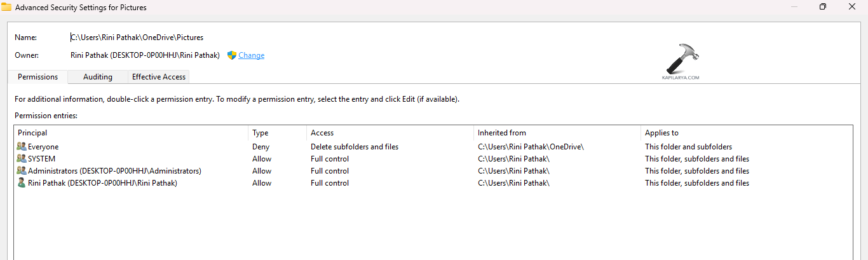
Task: Switch to the Permissions tab
Action: [37, 77]
